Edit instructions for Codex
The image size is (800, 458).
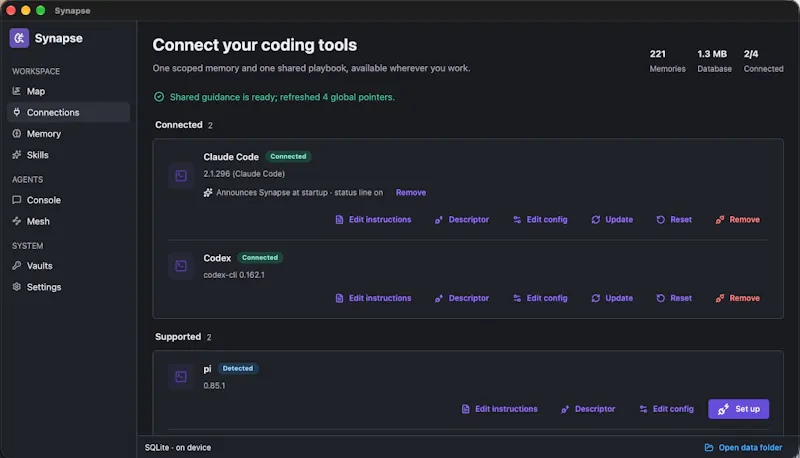373,298
